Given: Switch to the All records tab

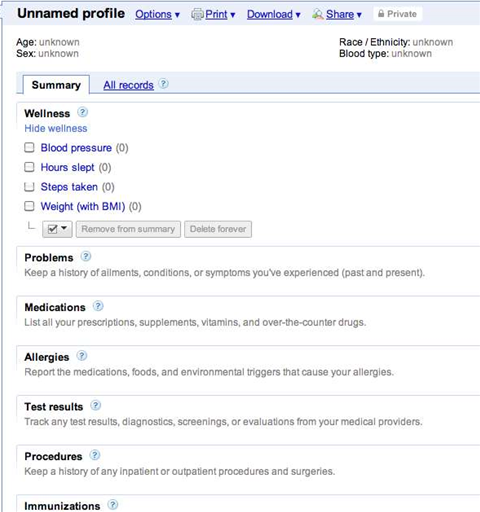Looking at the screenshot, I should click(128, 85).
